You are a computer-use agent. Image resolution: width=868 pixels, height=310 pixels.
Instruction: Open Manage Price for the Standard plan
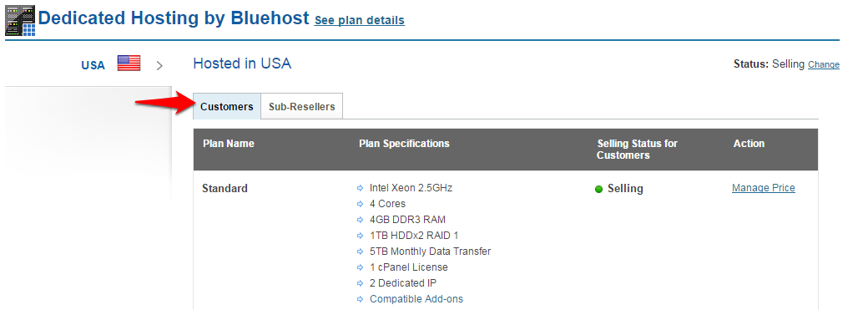coord(764,188)
